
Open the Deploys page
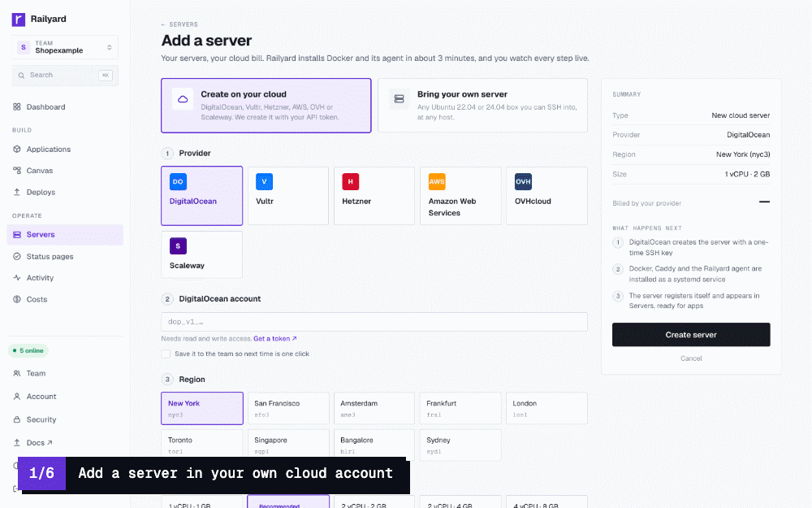[65, 193]
